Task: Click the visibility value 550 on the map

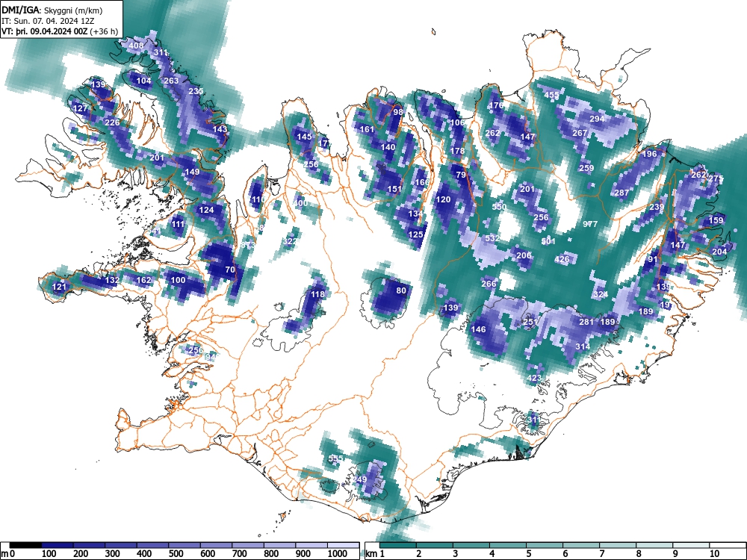Action: click(x=499, y=207)
